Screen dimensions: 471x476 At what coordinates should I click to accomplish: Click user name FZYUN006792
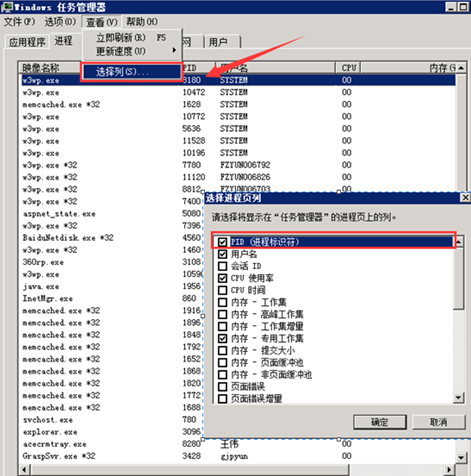coord(245,165)
